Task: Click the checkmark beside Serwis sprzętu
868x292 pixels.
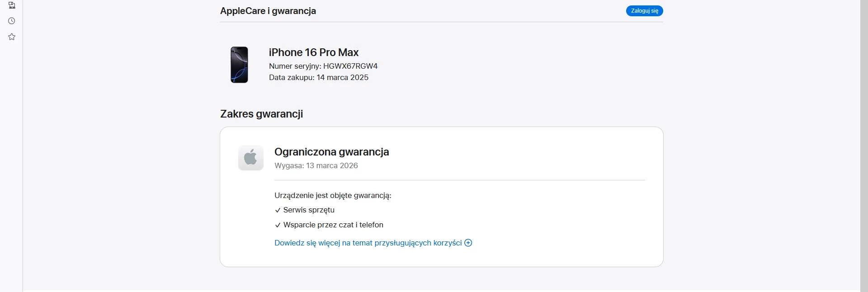Action: (x=277, y=210)
